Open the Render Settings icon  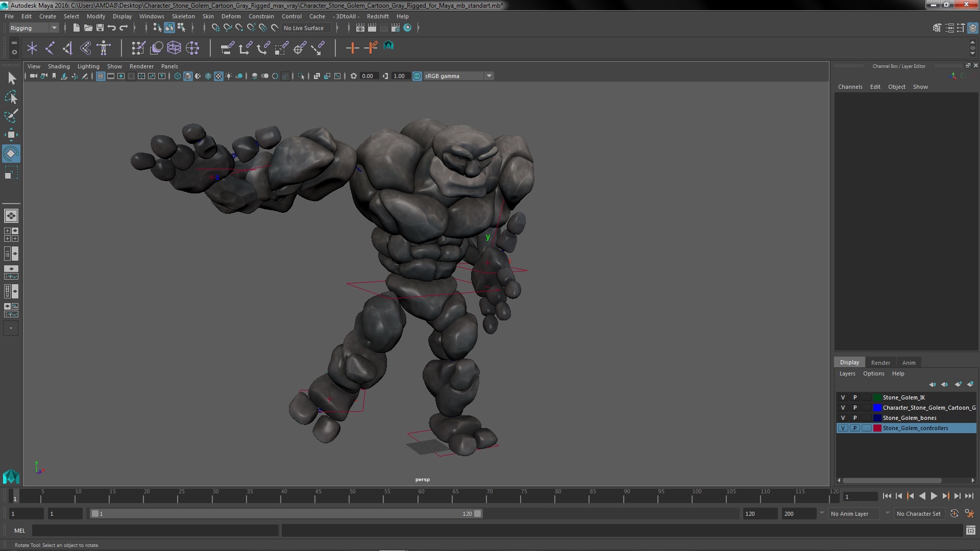tap(395, 28)
